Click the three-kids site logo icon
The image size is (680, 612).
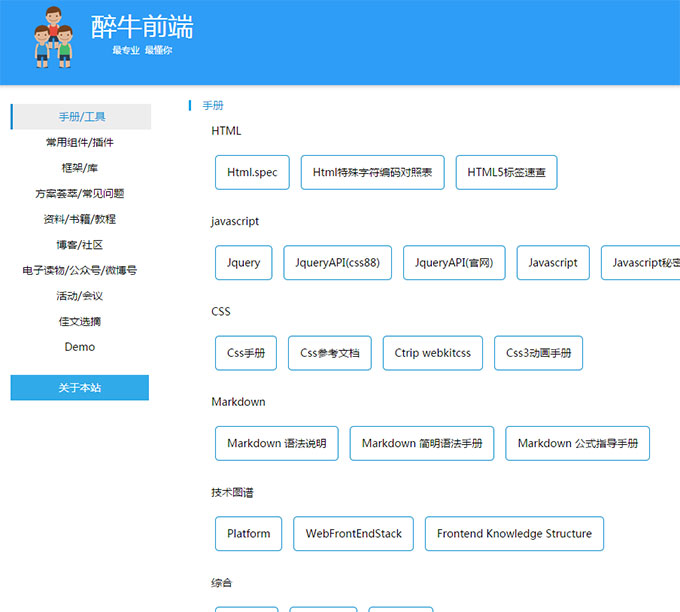pos(53,37)
